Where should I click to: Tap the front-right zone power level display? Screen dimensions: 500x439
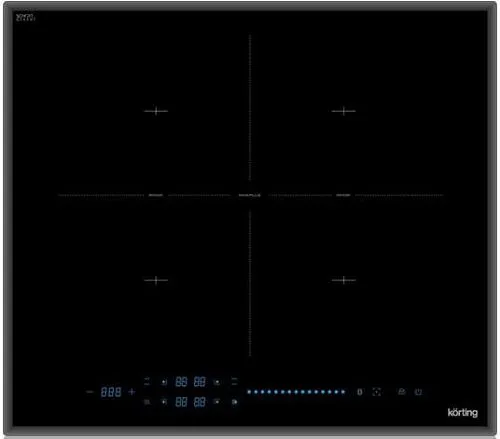pos(200,402)
